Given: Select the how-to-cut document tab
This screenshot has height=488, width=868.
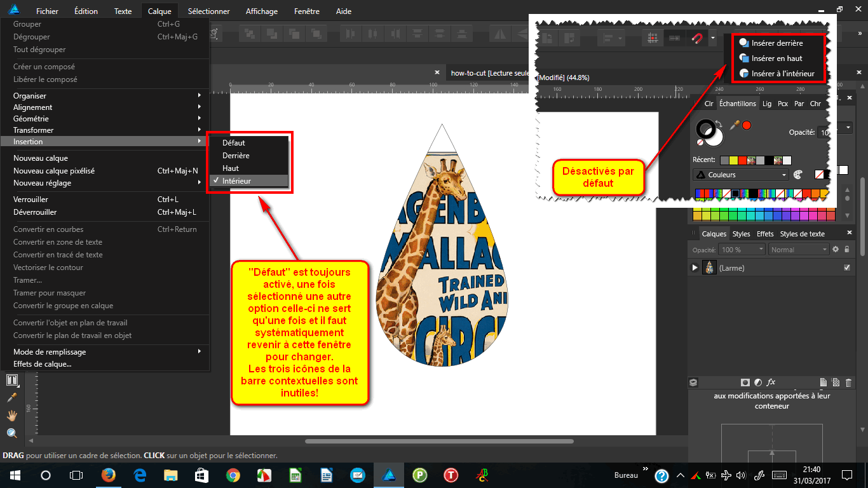Looking at the screenshot, I should pyautogui.click(x=488, y=73).
